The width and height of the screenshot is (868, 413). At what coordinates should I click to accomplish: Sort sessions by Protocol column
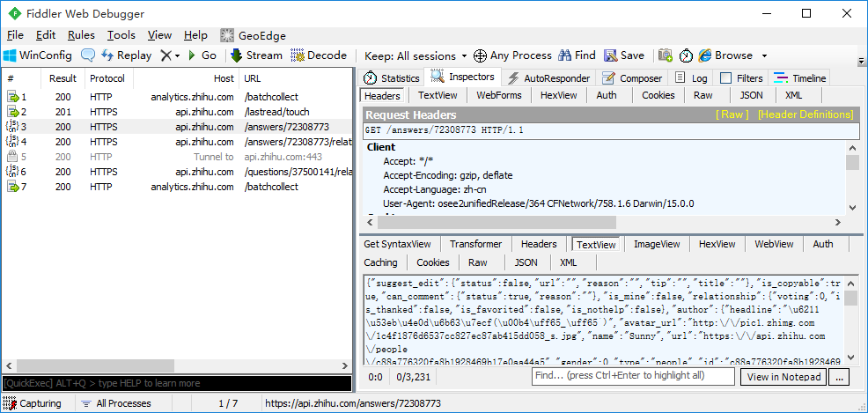click(108, 78)
